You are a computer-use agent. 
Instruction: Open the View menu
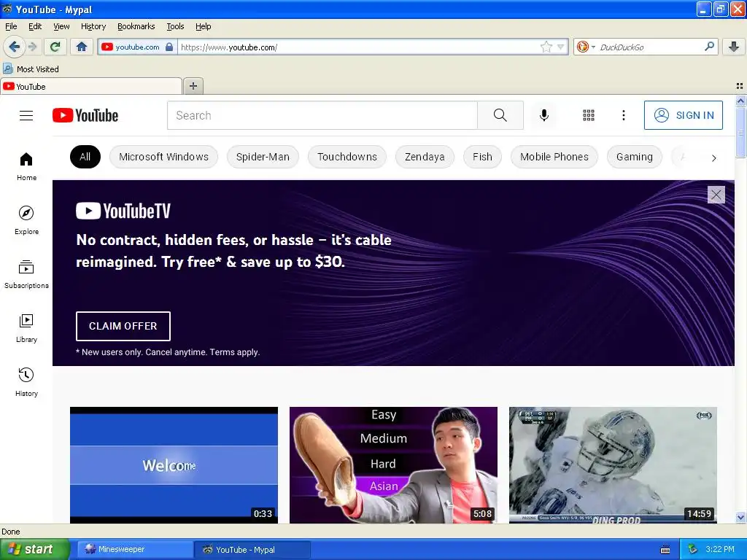click(61, 26)
